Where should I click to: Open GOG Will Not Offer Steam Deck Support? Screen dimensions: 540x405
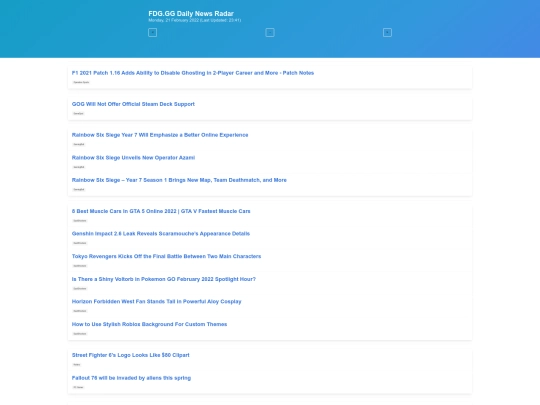(133, 104)
